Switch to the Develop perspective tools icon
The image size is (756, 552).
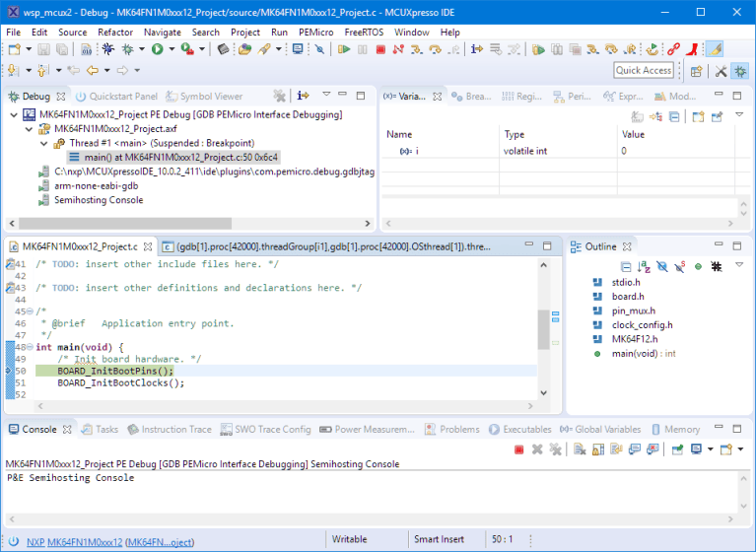click(721, 71)
